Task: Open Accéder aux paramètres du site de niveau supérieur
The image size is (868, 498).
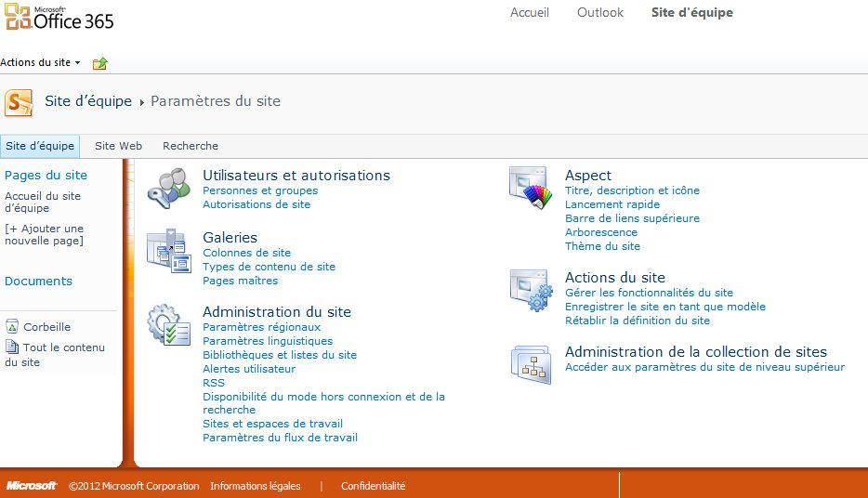Action: click(704, 367)
